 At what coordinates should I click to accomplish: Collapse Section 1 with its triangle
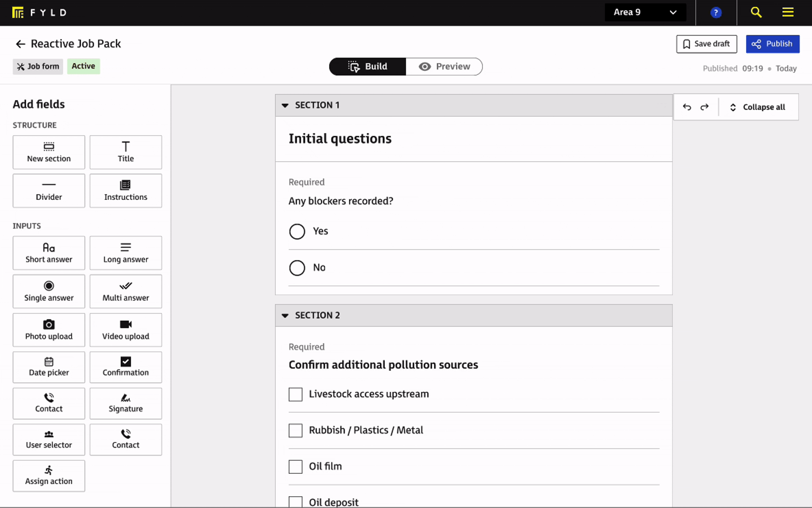pos(285,105)
